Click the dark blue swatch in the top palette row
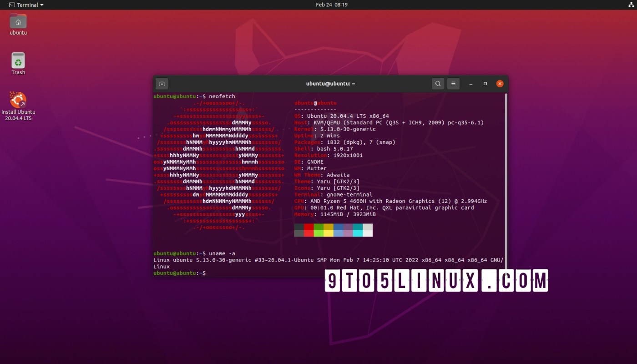Screen dimensions: 637x364 click(x=338, y=227)
